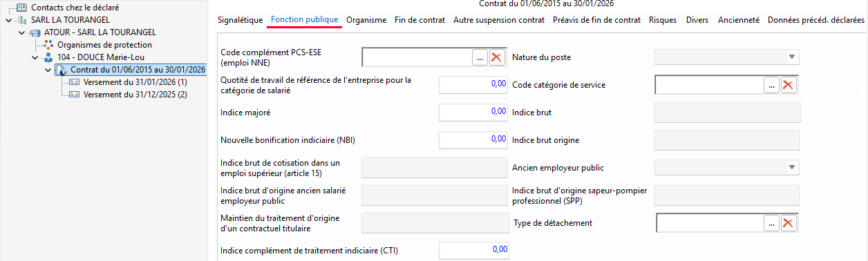The image size is (868, 261).
Task: Browse Code catégorie de service values
Action: coord(772,85)
